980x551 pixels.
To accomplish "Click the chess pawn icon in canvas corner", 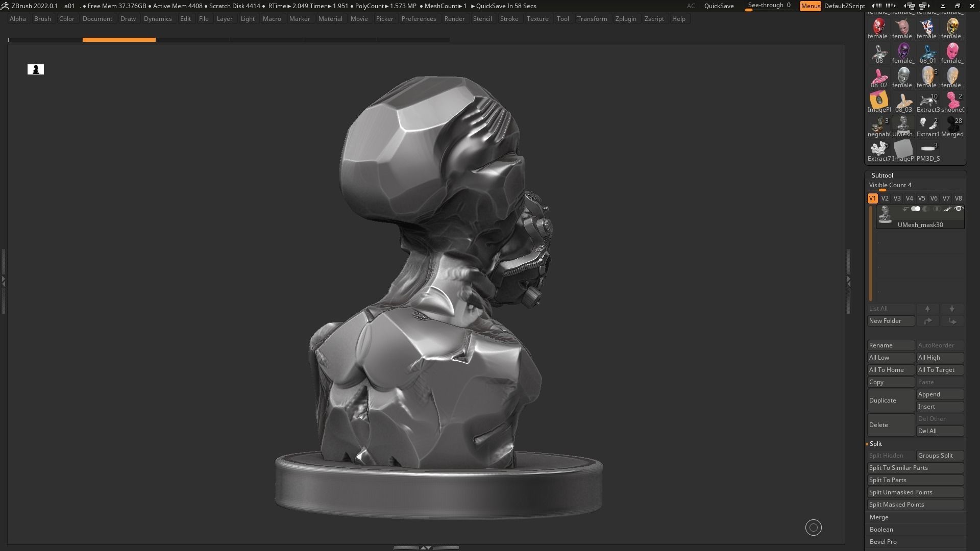I will pos(36,69).
